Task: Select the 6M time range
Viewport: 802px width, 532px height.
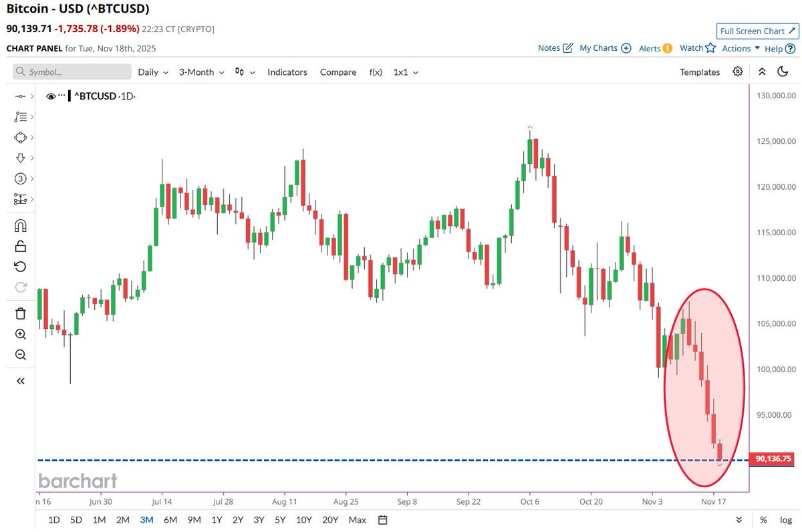Action: point(170,519)
